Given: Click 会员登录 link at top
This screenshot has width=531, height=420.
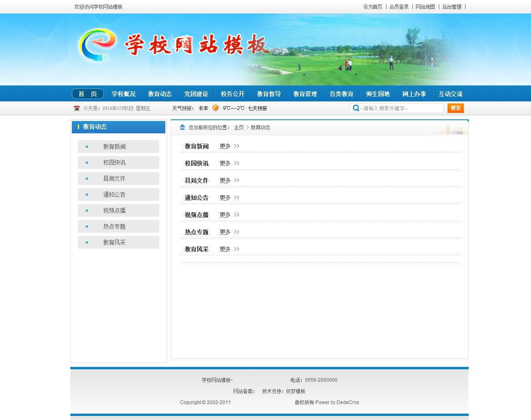Looking at the screenshot, I should point(399,7).
